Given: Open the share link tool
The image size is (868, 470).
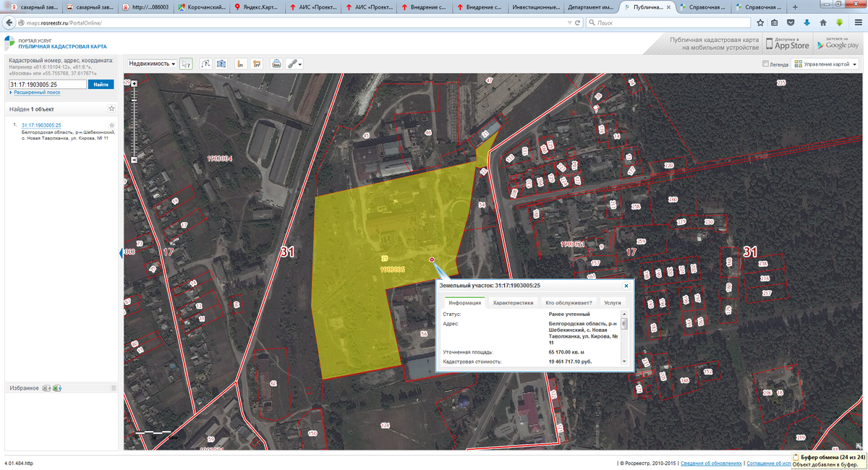Looking at the screenshot, I should click(294, 64).
